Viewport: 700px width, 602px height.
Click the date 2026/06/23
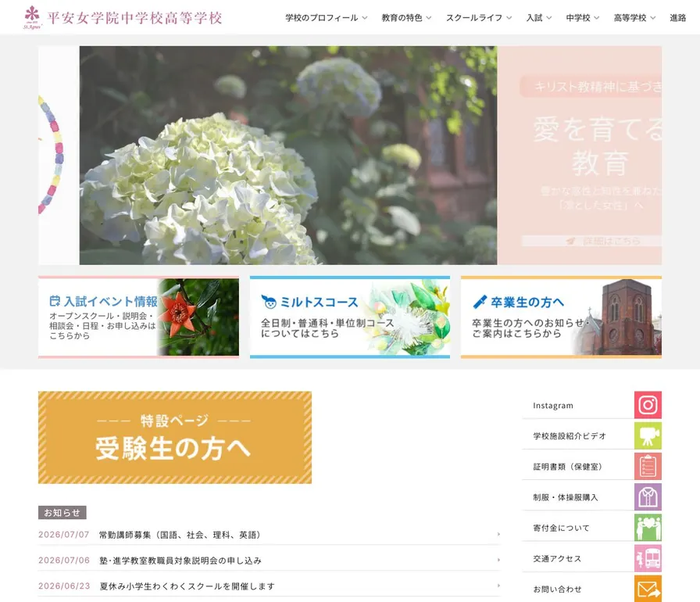click(x=64, y=586)
